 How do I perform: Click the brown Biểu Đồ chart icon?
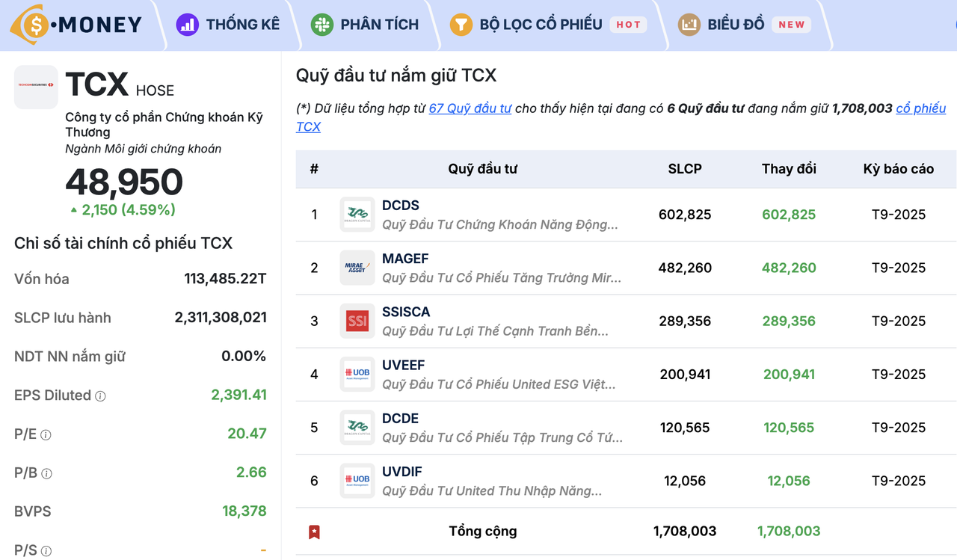pos(689,25)
